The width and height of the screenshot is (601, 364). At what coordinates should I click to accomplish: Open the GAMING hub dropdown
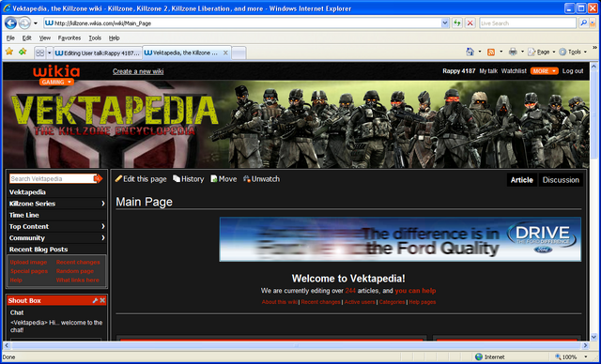pos(56,82)
